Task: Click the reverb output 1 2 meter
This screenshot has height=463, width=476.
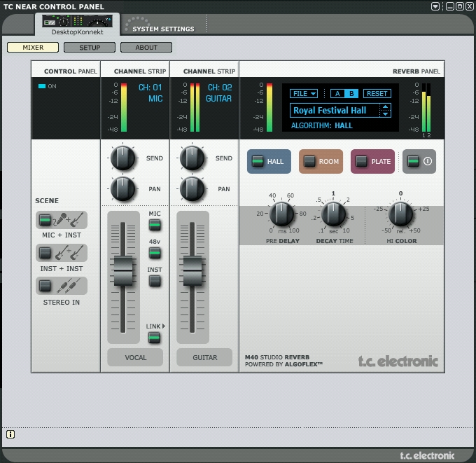Action: pos(426,107)
